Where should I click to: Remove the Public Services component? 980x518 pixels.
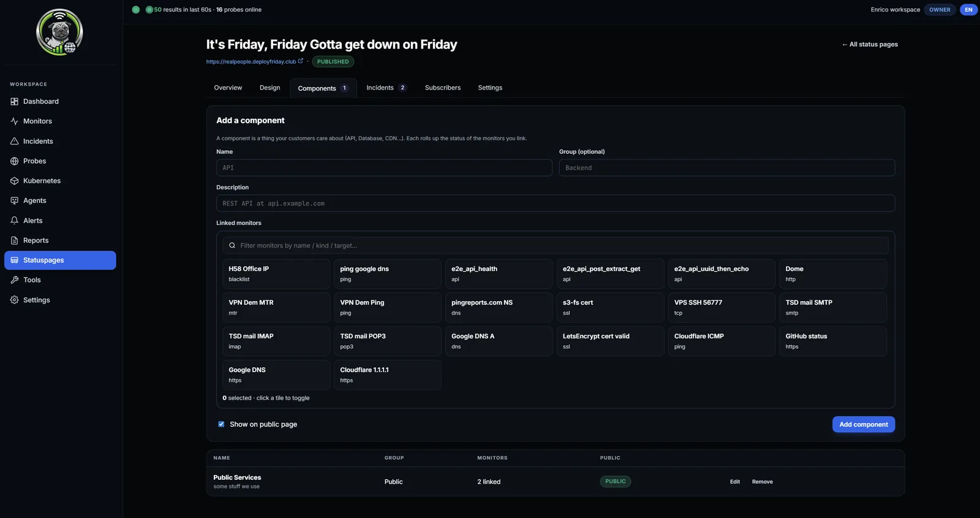(762, 482)
